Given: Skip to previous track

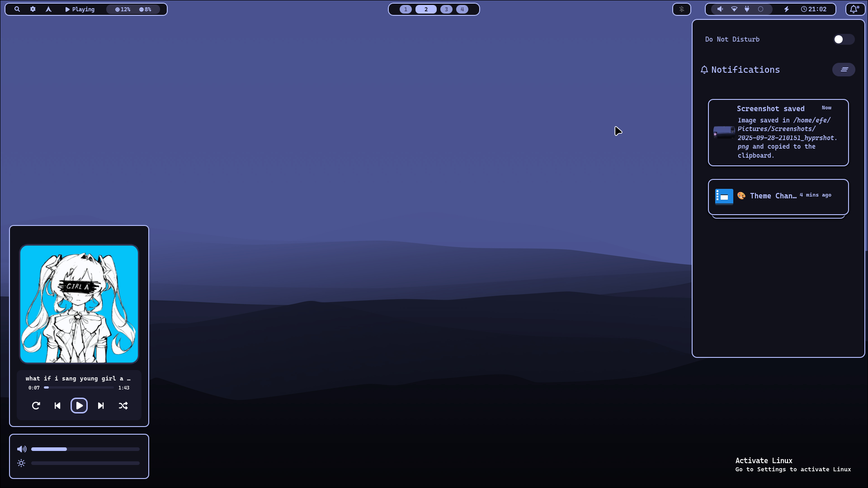Looking at the screenshot, I should [57, 406].
